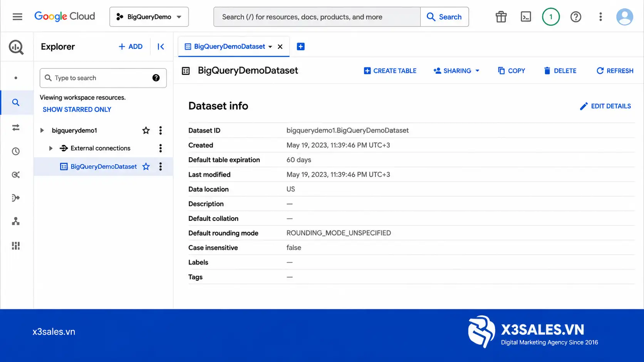Select the magnifier SQL workspace sidebar icon

[16, 102]
